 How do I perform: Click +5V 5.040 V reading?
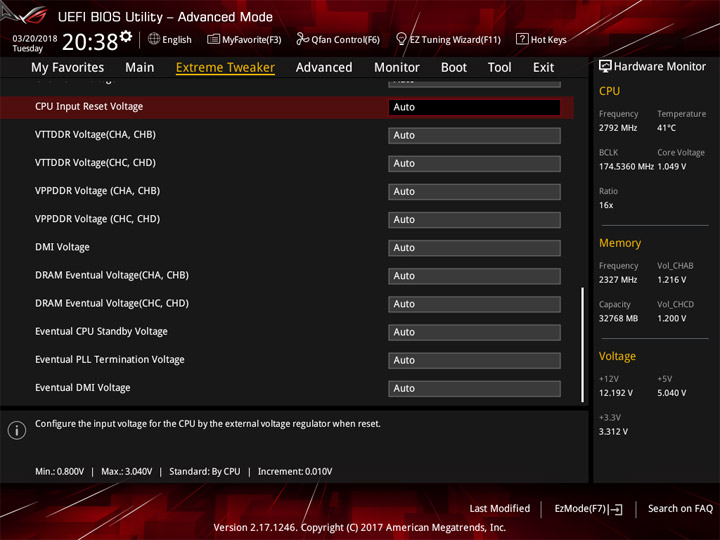672,393
